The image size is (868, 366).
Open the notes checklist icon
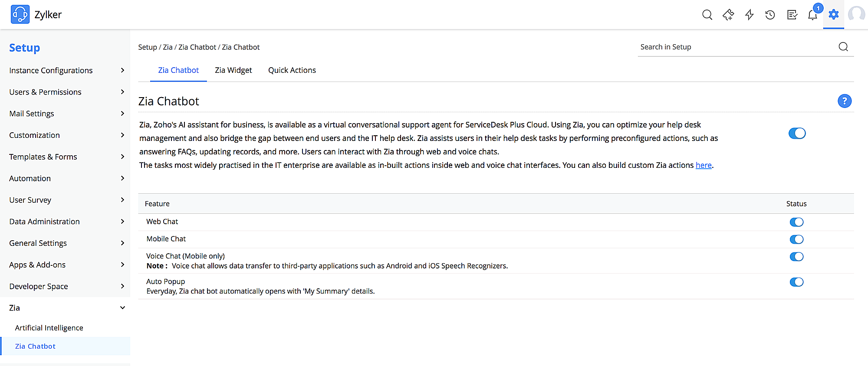792,15
